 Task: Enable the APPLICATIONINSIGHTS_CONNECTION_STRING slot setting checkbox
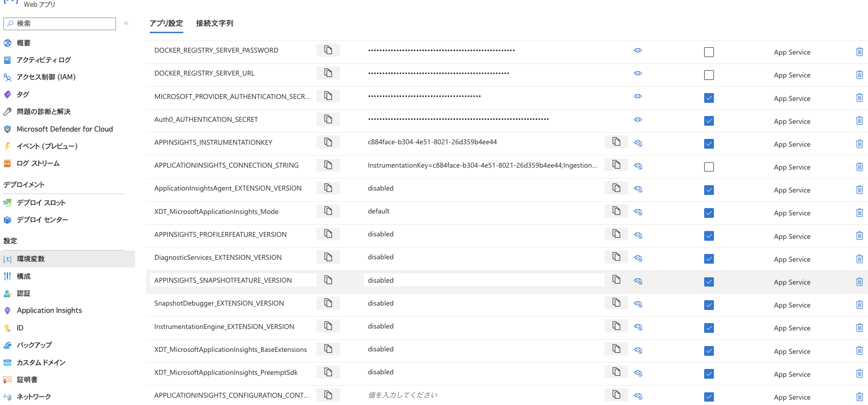pyautogui.click(x=709, y=167)
